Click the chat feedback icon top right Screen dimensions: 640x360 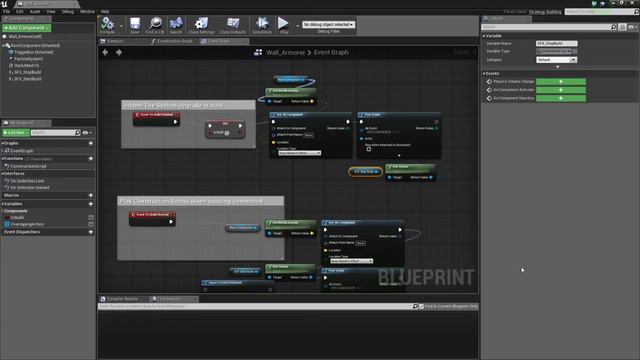click(594, 3)
